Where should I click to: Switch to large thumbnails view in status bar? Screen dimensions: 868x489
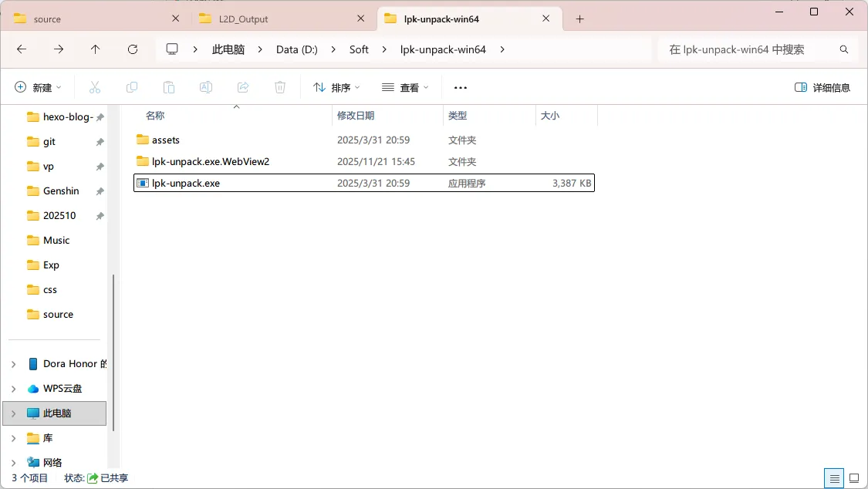[x=853, y=478]
